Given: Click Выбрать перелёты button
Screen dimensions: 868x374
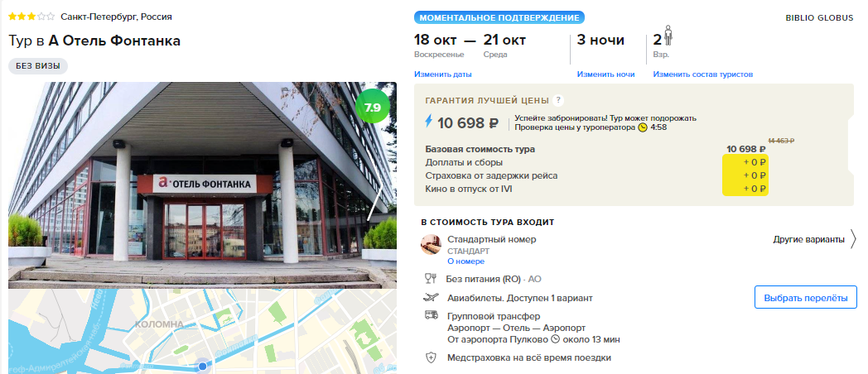Looking at the screenshot, I should [805, 298].
